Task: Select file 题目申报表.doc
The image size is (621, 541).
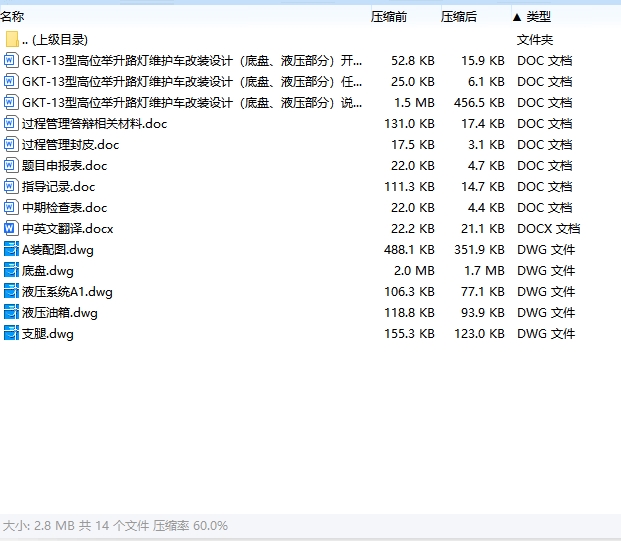Action: pyautogui.click(x=65, y=166)
